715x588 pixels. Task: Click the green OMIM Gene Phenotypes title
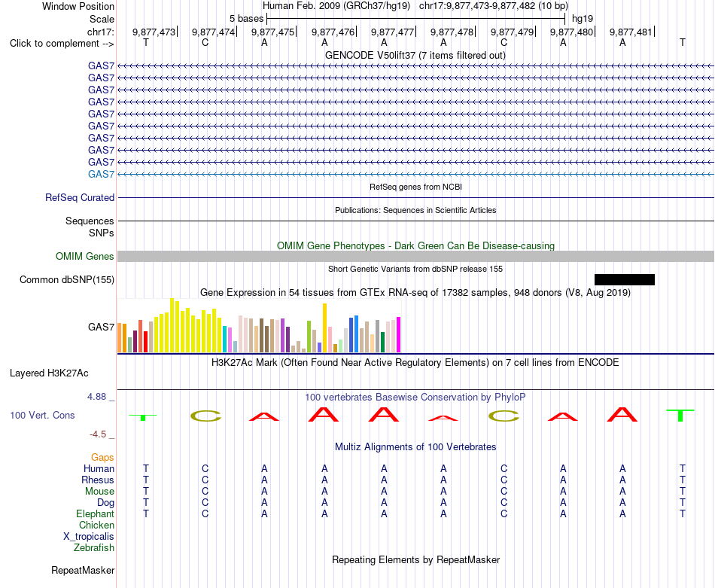click(x=415, y=246)
